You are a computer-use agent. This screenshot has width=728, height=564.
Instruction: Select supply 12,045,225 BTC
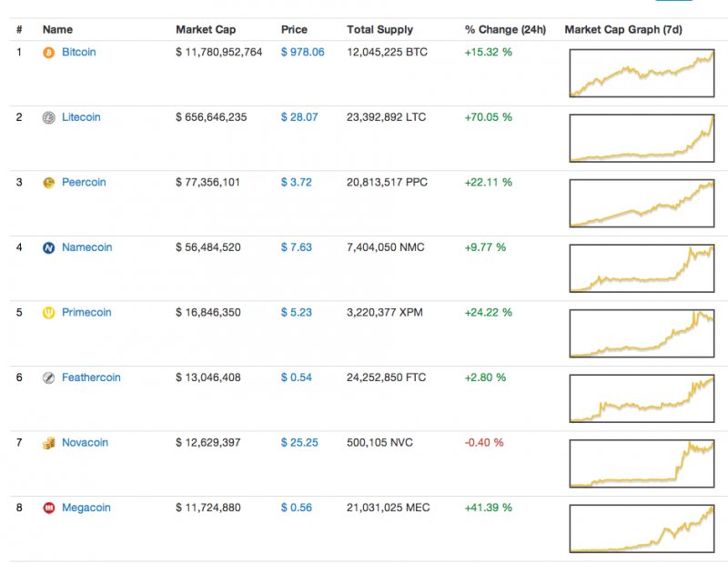click(x=388, y=52)
